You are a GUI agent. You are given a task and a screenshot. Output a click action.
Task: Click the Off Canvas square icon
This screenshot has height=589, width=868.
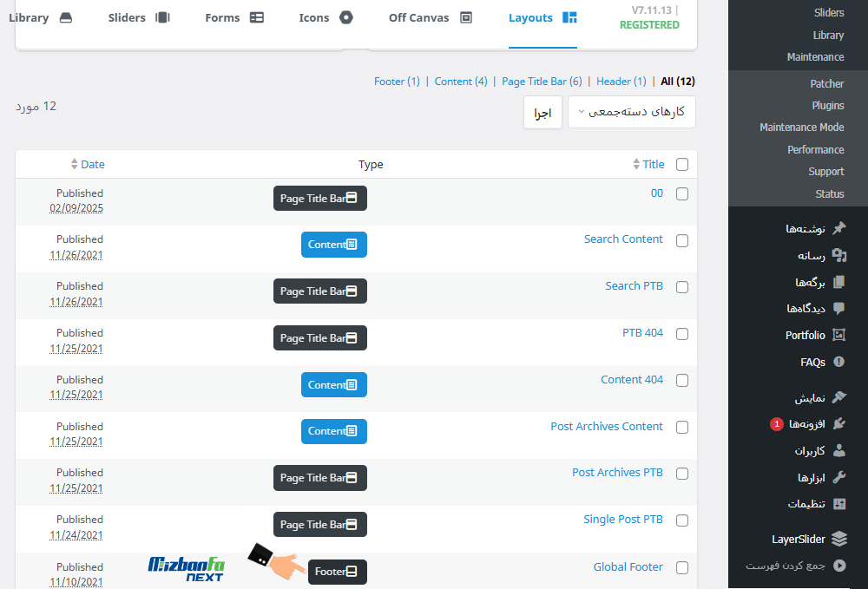pyautogui.click(x=466, y=17)
